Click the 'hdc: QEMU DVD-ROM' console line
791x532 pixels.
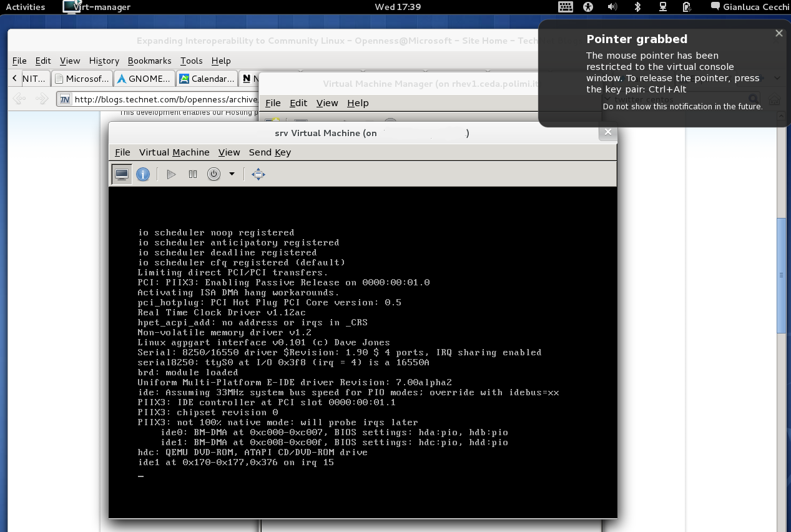[x=253, y=453]
